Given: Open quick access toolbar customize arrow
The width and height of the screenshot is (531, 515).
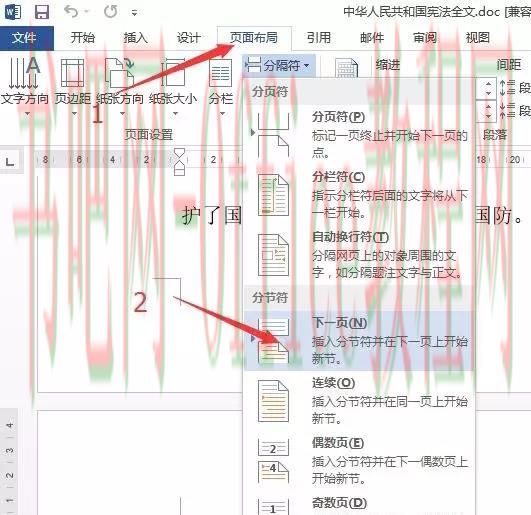Looking at the screenshot, I should coord(134,13).
